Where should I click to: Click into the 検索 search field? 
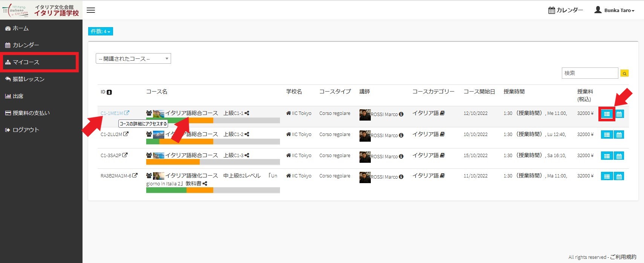[x=589, y=73]
